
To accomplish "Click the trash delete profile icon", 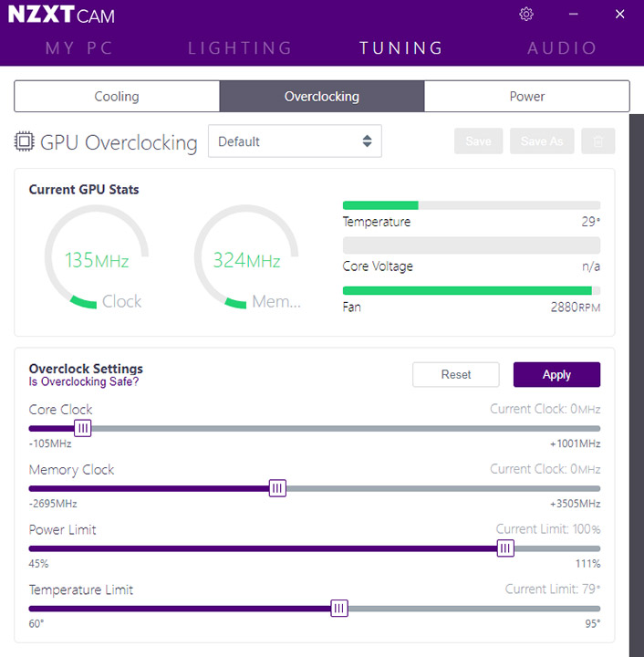I will (598, 141).
